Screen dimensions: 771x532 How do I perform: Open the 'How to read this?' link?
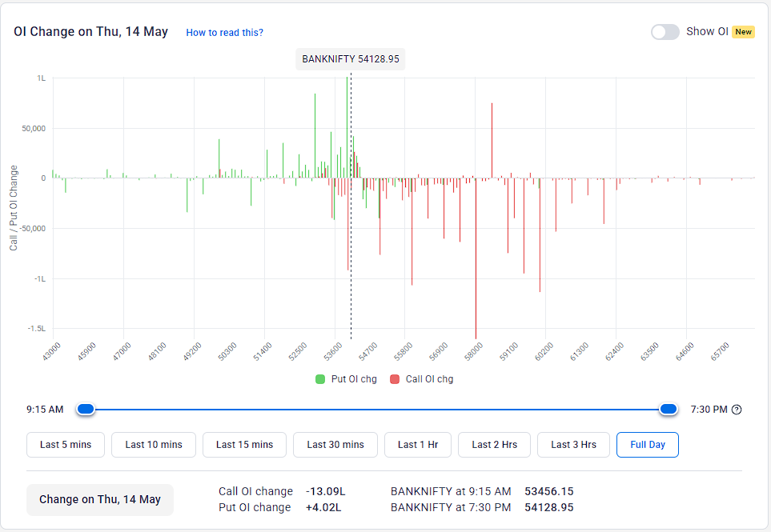pyautogui.click(x=224, y=33)
